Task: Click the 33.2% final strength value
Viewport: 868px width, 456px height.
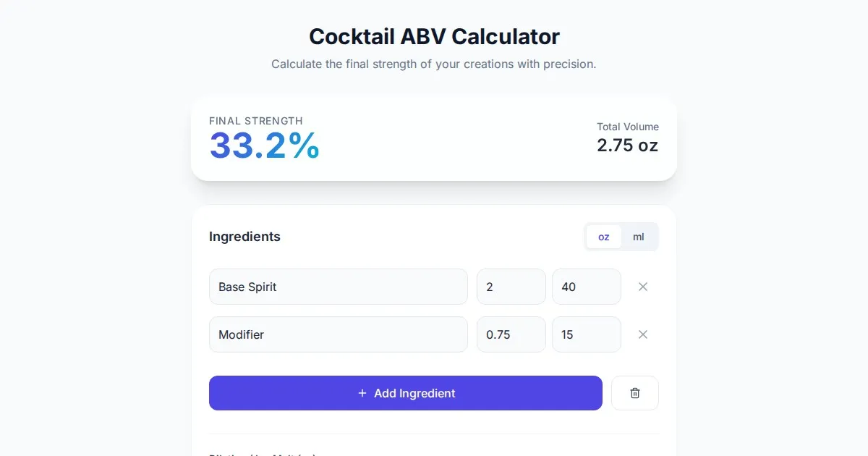Action: click(264, 146)
